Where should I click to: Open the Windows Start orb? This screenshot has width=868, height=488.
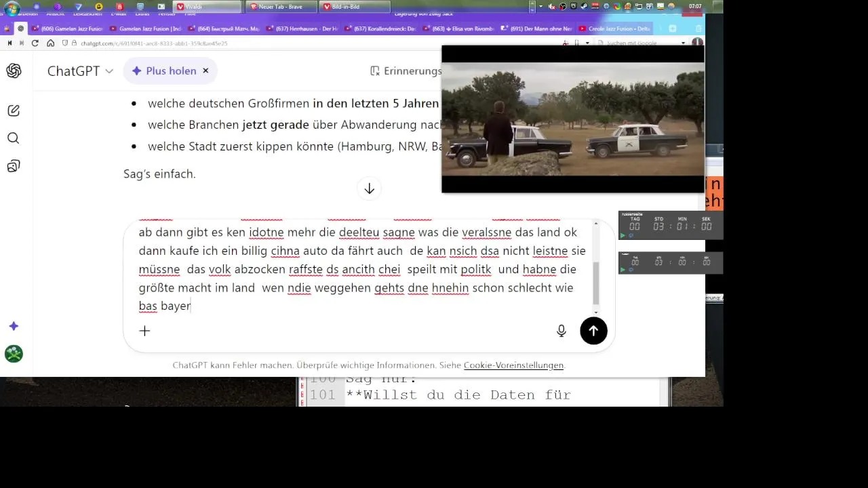(12, 7)
